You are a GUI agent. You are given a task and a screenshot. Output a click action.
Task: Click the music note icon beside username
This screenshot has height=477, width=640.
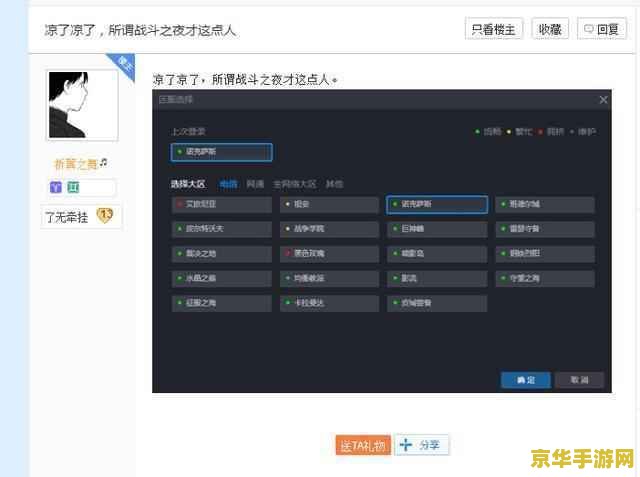click(104, 162)
